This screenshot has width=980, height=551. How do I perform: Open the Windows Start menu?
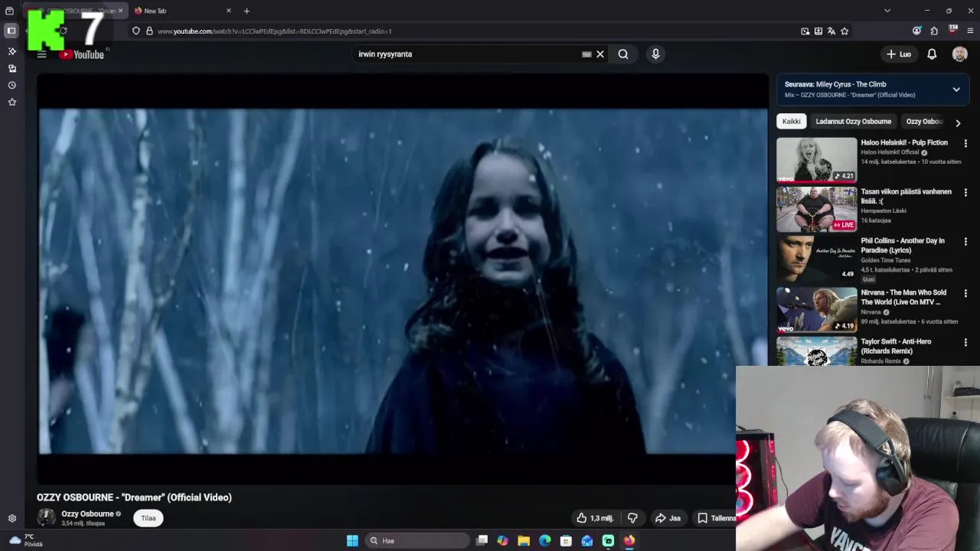[x=352, y=541]
